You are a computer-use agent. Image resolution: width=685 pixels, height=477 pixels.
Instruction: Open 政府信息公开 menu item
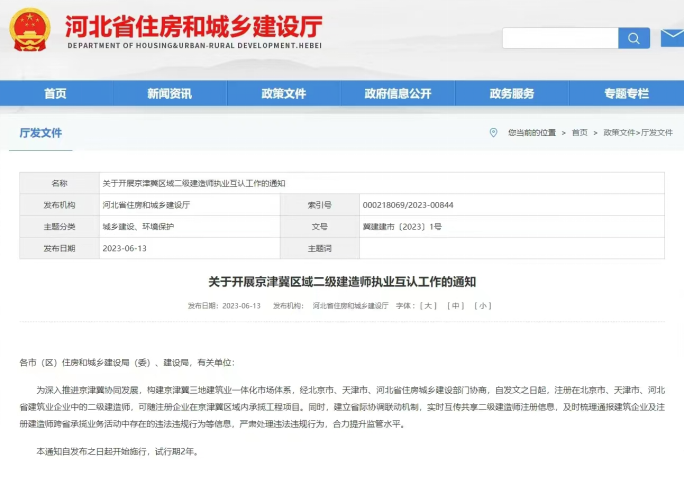(398, 93)
